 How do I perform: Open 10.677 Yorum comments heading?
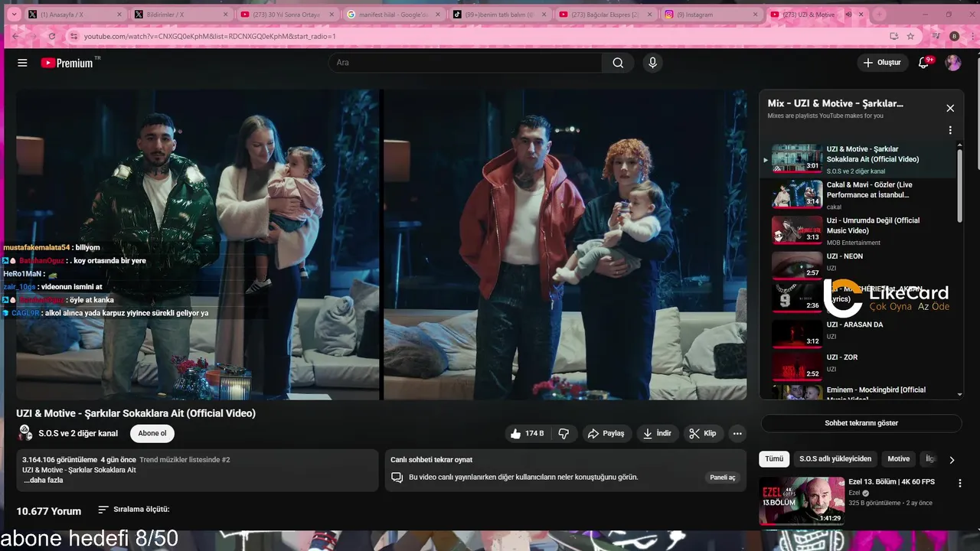(x=48, y=511)
